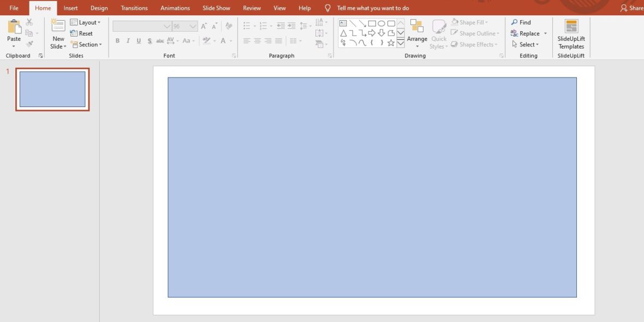Viewport: 644px width, 322px height.
Task: Enable strikethrough text formatting
Action: (x=159, y=40)
